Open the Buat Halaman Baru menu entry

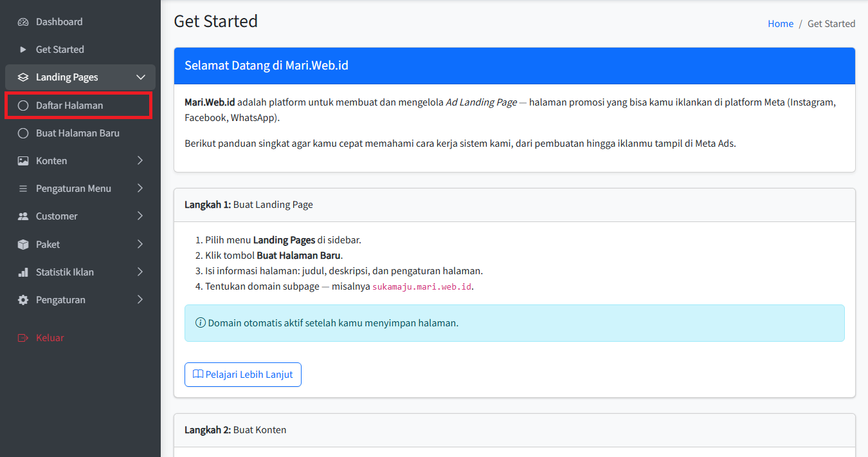[78, 133]
